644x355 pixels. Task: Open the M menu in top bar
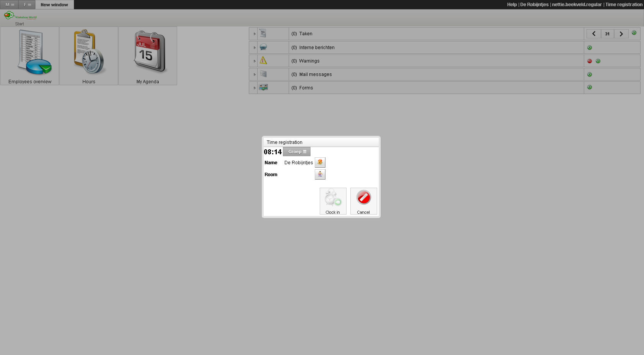pos(10,5)
